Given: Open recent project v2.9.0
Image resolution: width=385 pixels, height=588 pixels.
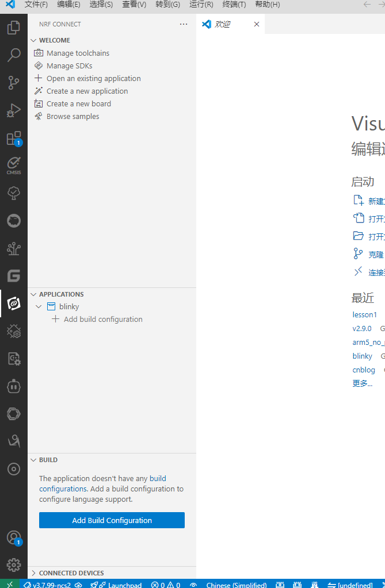Looking at the screenshot, I should [x=362, y=329].
